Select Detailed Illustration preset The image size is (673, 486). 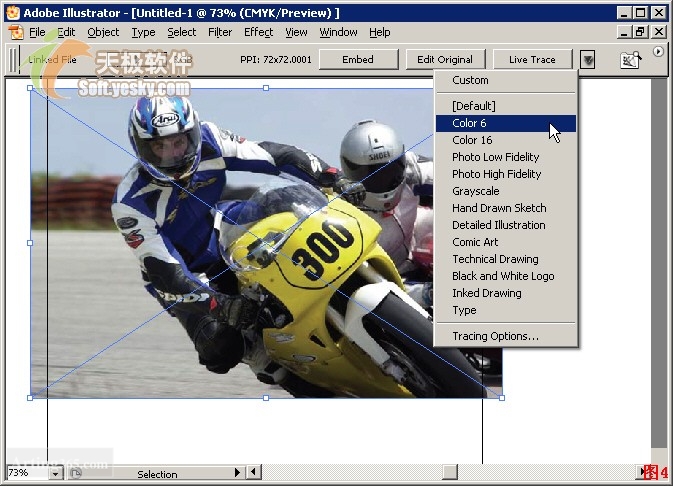(506, 225)
